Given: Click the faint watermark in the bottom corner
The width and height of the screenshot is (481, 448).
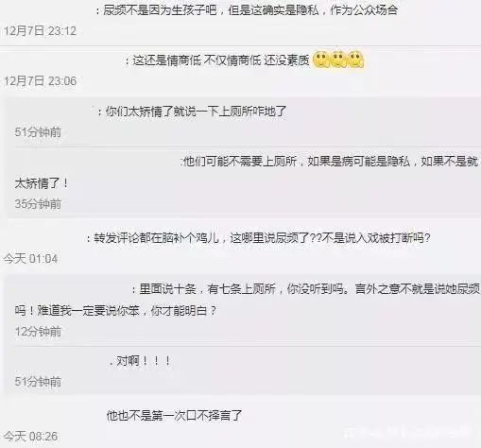Looking at the screenshot, I should pyautogui.click(x=408, y=433).
